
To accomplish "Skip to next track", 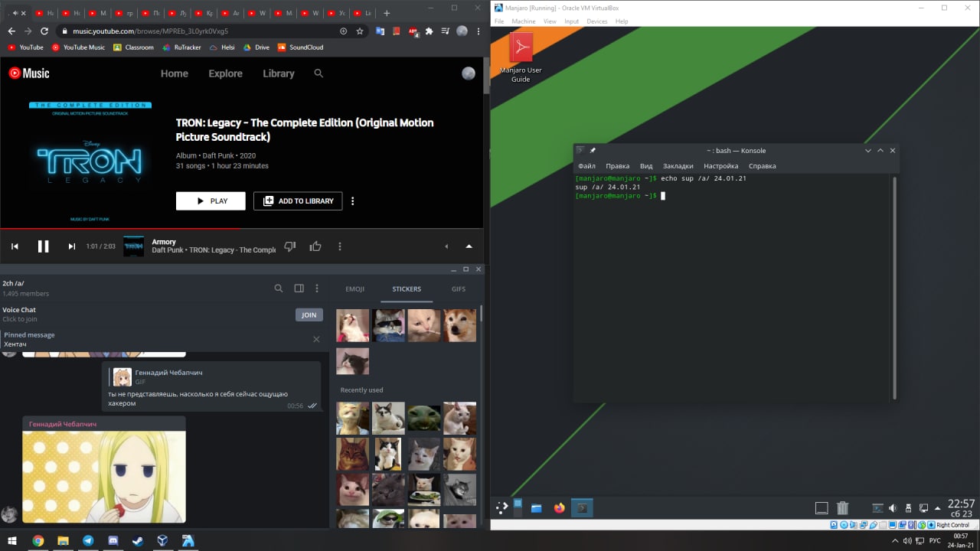I will tap(72, 246).
